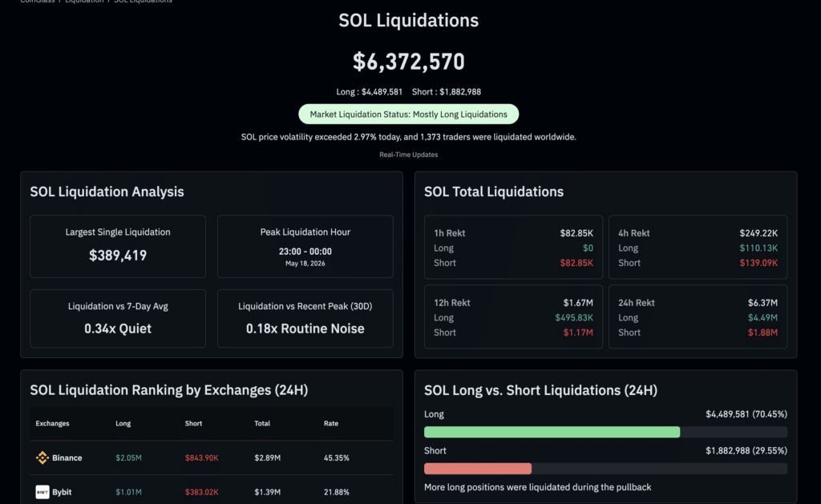This screenshot has height=504, width=821.
Task: Click Binance short liquidation $843.90K
Action: [201, 458]
